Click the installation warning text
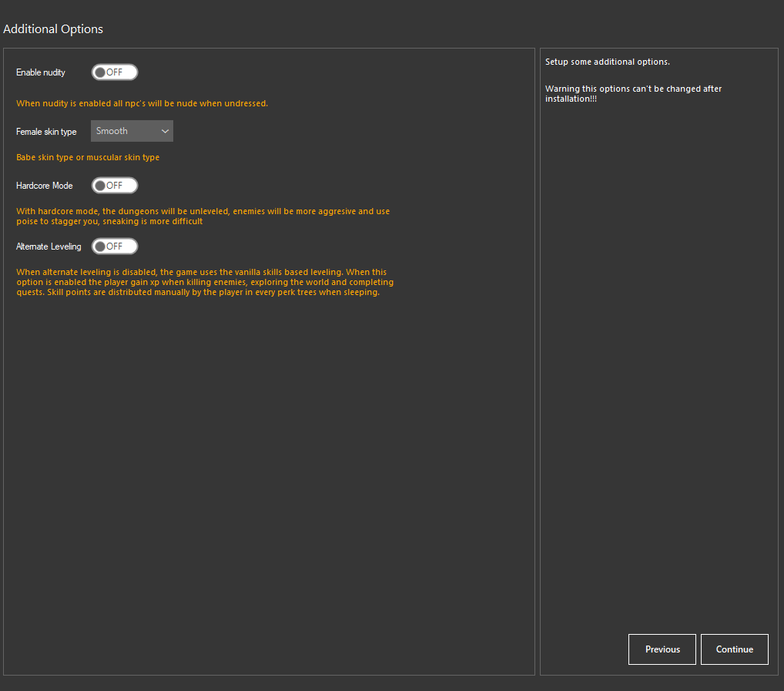 pos(634,93)
